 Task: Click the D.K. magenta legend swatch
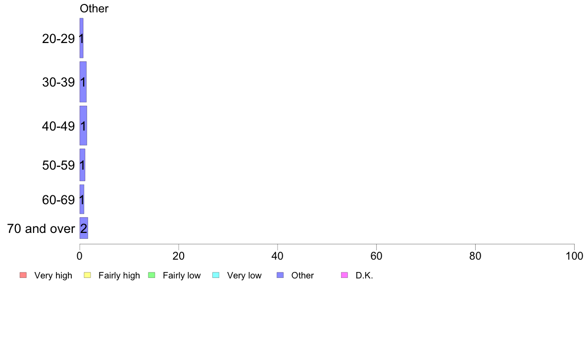pos(344,275)
